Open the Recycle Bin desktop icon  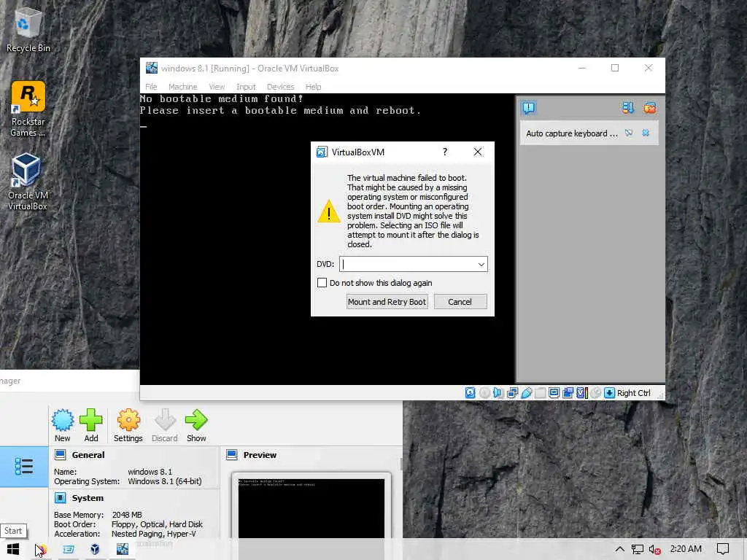tap(28, 29)
